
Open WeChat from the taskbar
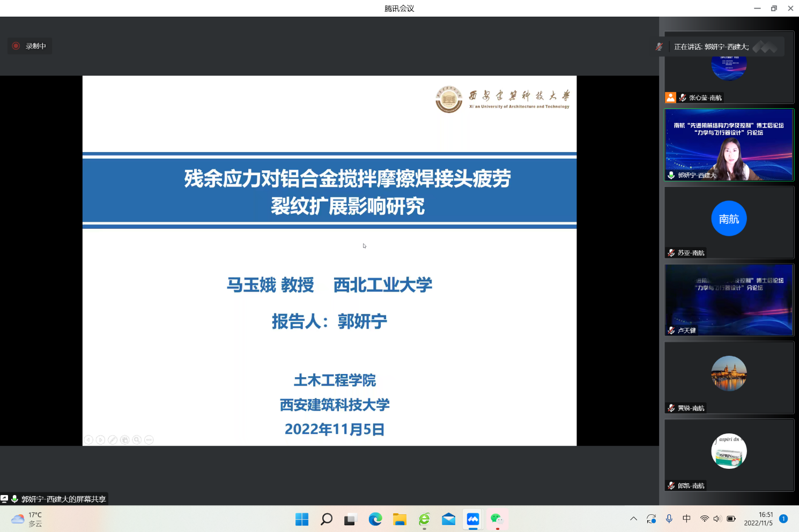(497, 519)
